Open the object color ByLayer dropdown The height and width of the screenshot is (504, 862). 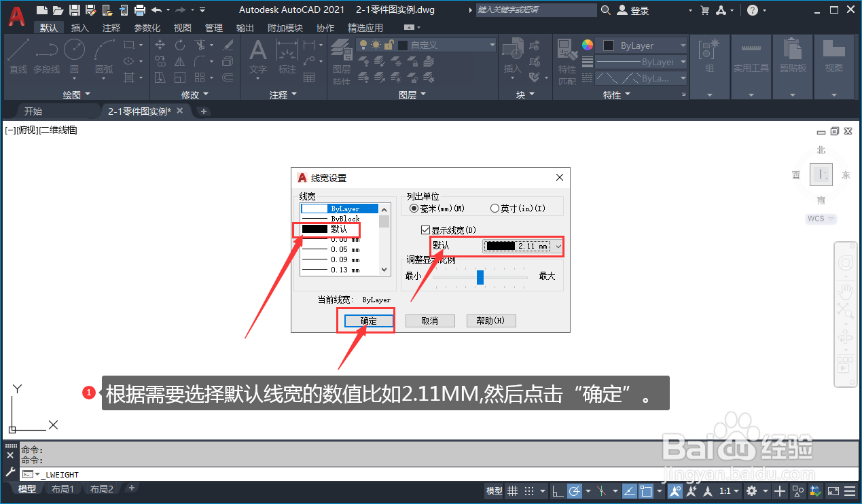click(642, 46)
